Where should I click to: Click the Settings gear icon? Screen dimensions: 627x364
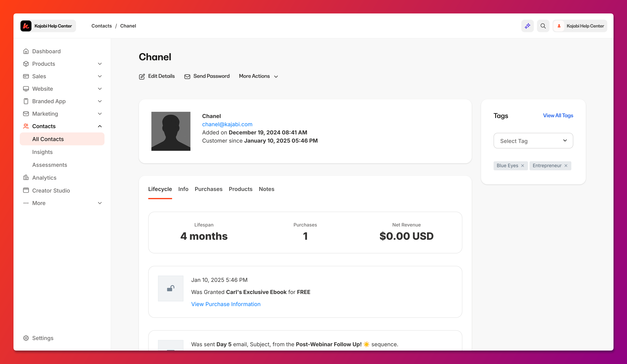click(x=26, y=338)
